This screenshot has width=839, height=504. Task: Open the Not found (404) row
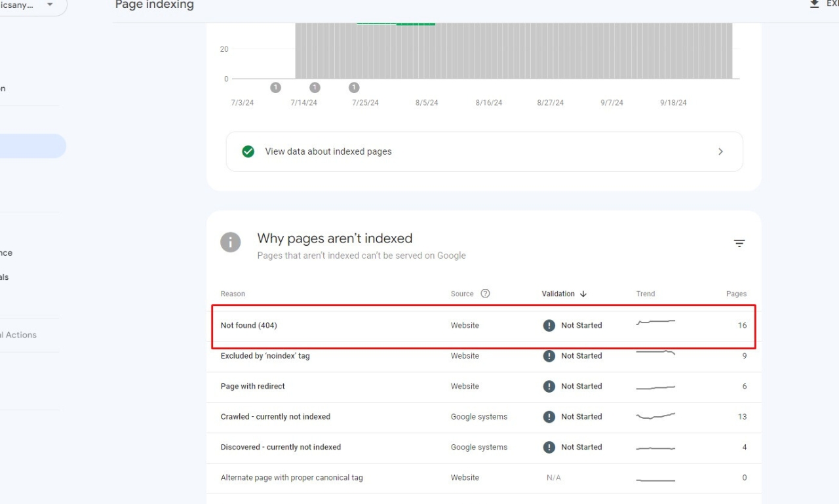[249, 326]
